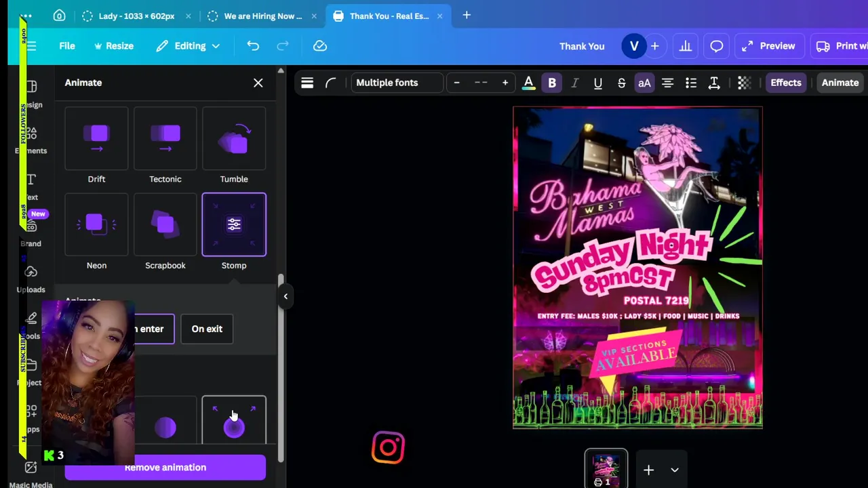Toggle bulleted list

[x=691, y=83]
